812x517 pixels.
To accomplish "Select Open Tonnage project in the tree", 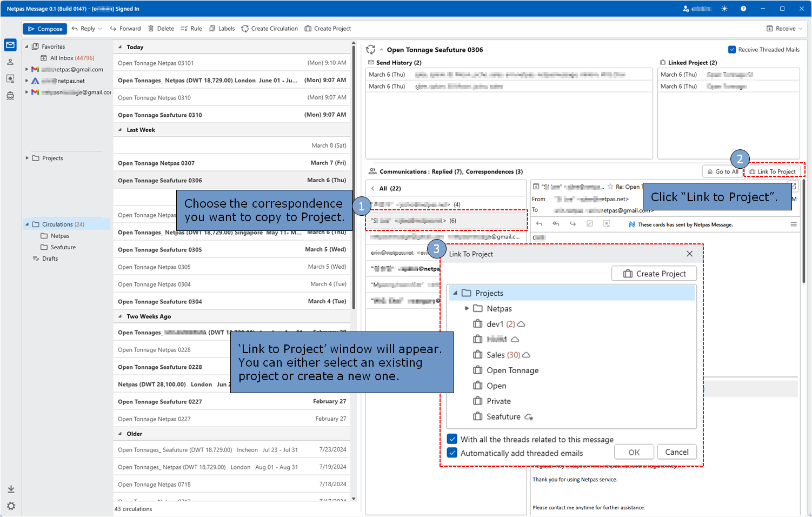I will click(513, 370).
